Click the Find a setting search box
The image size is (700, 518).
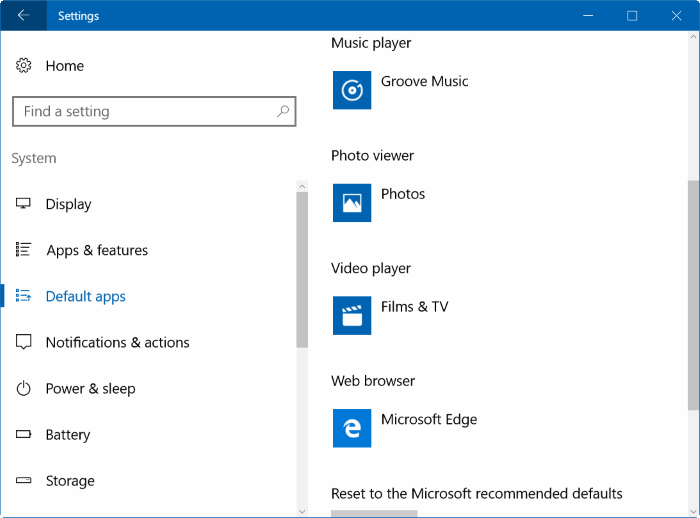154,111
